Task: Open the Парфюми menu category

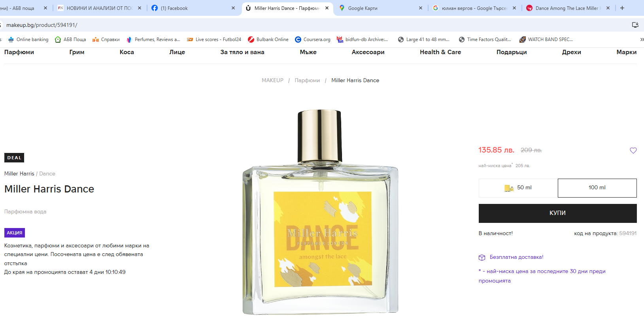Action: (x=19, y=52)
